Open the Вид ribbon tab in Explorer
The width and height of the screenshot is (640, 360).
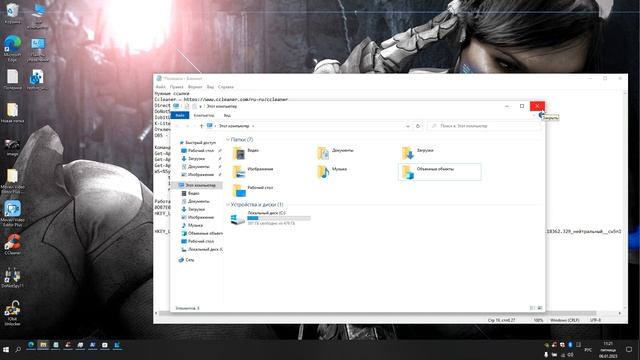click(227, 116)
